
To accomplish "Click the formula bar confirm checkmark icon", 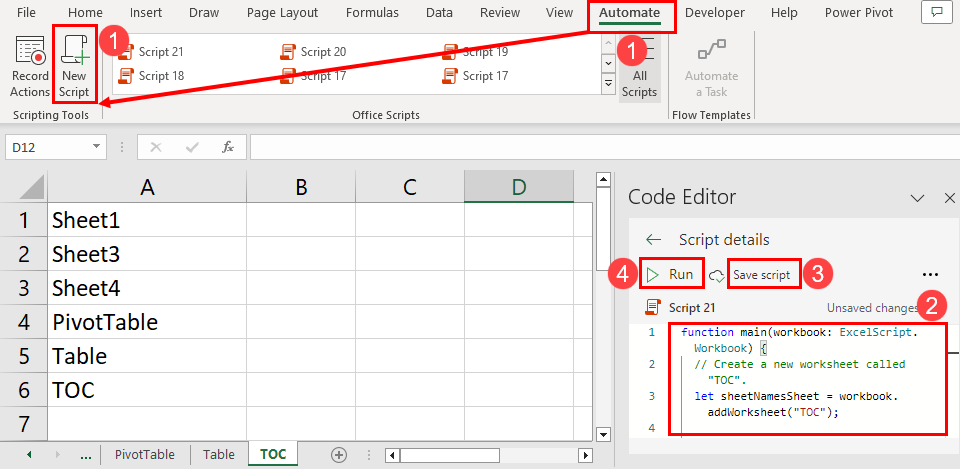I will pyautogui.click(x=192, y=147).
